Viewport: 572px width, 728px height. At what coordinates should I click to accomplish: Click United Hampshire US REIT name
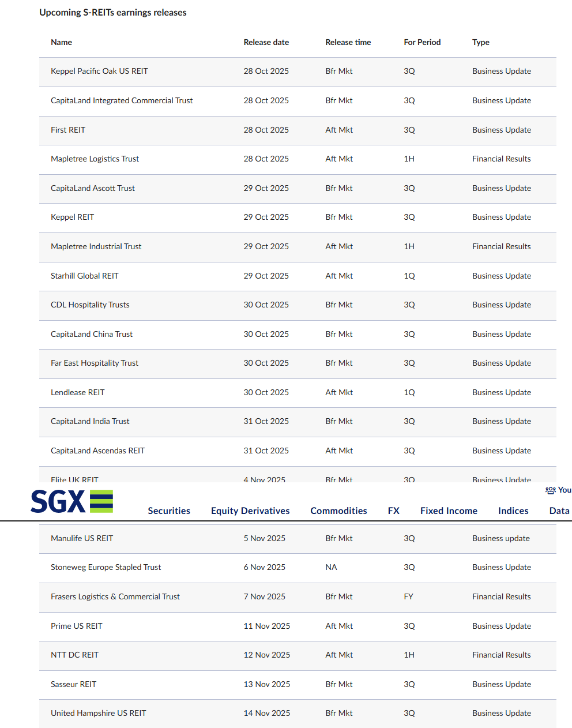pos(99,713)
